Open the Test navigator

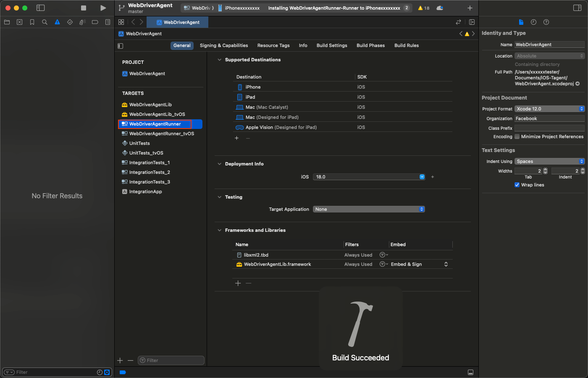[70, 22]
